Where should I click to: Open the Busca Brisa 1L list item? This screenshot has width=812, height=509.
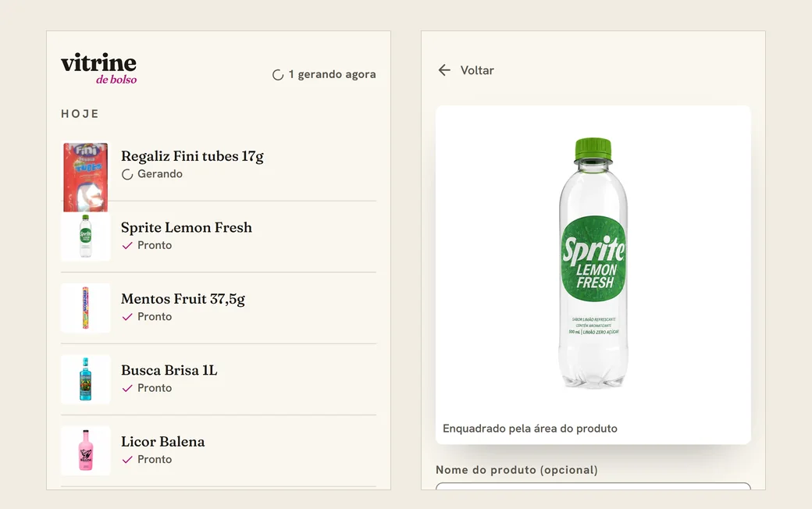(219, 379)
